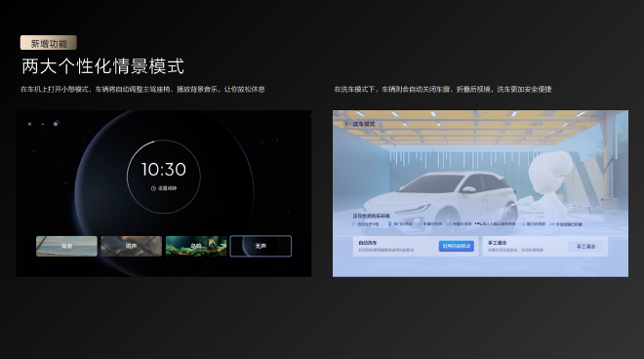
Task: Click the 洗车模式 title text
Action: [364, 124]
